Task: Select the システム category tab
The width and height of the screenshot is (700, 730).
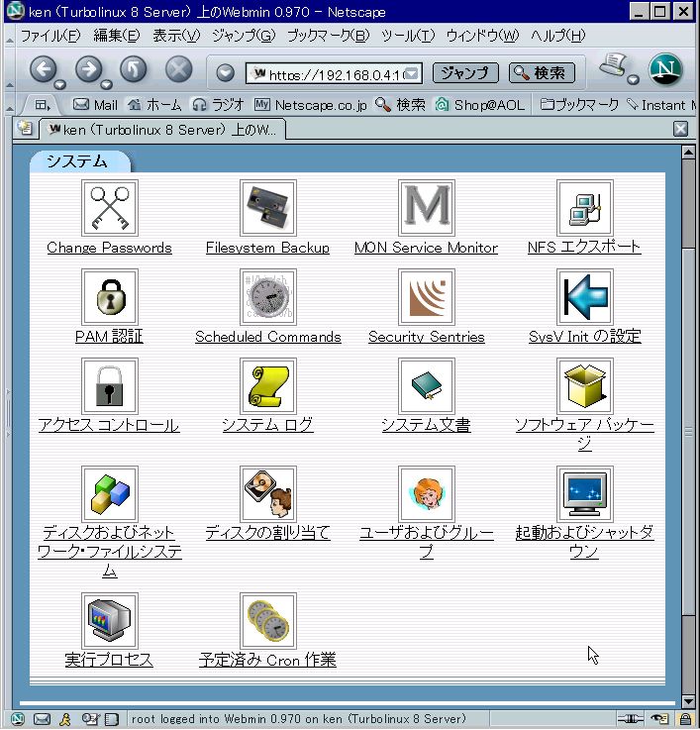Action: click(80, 161)
